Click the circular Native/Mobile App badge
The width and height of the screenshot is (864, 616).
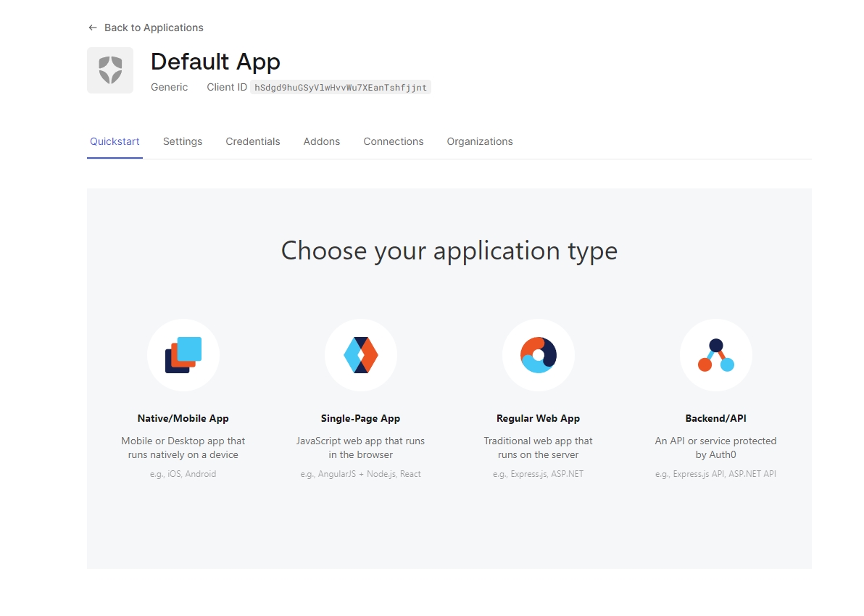click(x=183, y=355)
